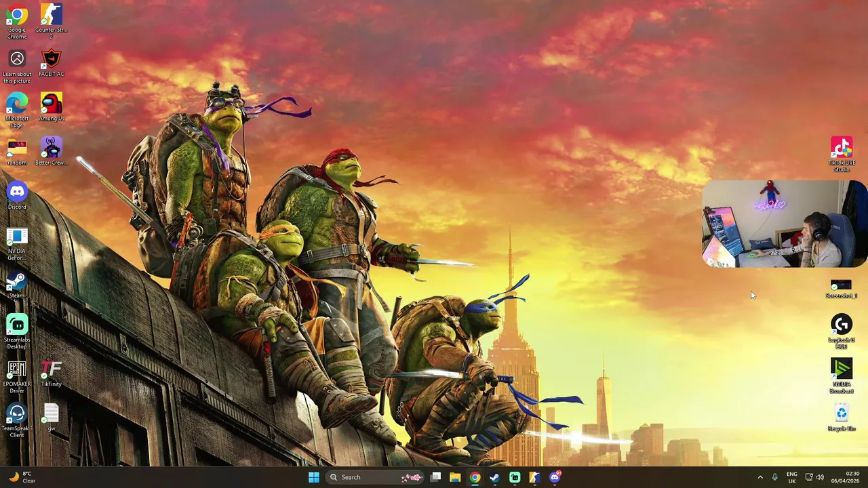
Task: Click the microphone tray icon
Action: tap(774, 477)
